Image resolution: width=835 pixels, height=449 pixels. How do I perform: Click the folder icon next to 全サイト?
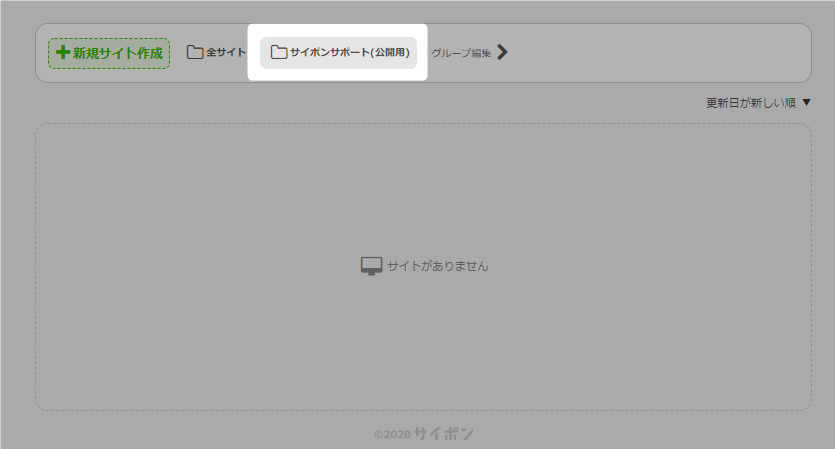tap(195, 52)
